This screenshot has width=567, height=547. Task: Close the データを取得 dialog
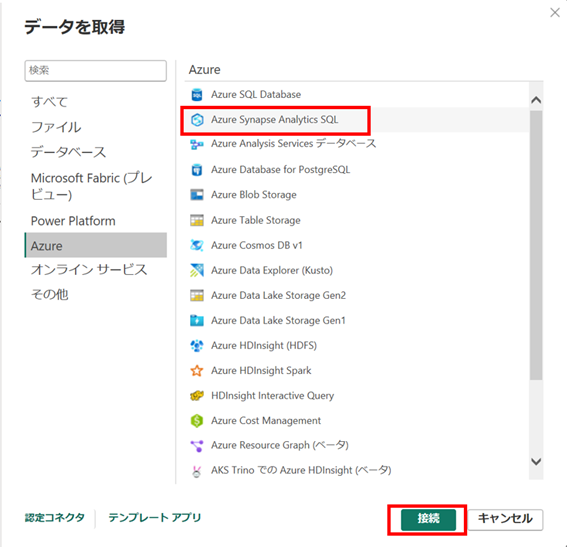click(x=555, y=13)
